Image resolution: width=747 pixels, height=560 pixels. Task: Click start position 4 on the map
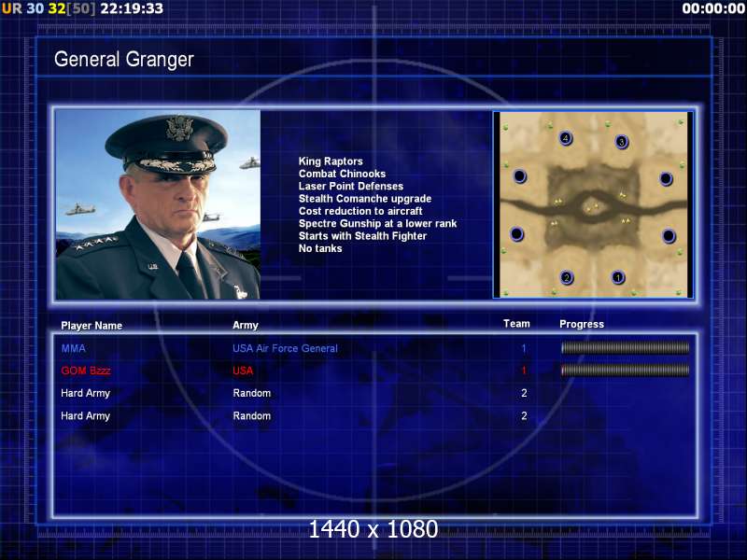[566, 138]
